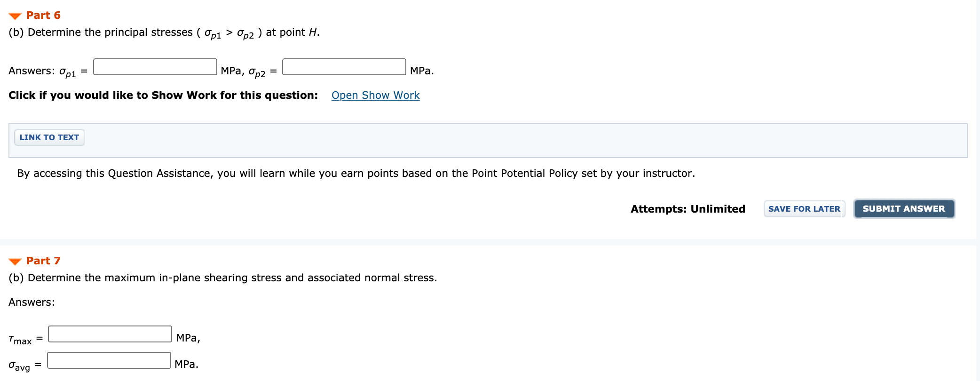Screen dimensions: 980x381
Task: Focus the σavg input field
Action: [x=109, y=360]
